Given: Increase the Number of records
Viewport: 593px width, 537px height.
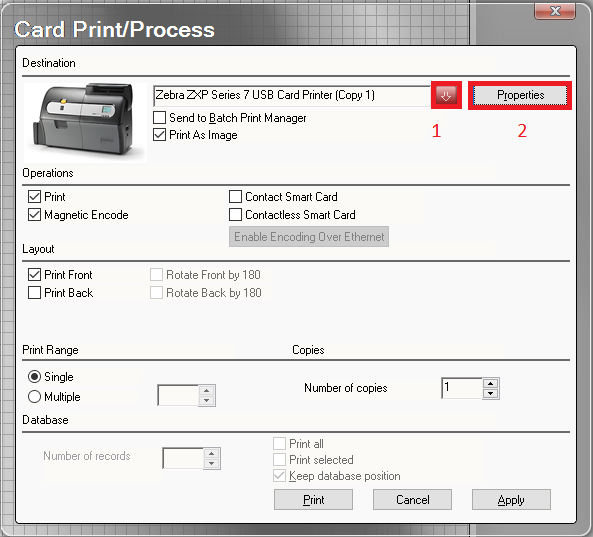Looking at the screenshot, I should (x=211, y=453).
